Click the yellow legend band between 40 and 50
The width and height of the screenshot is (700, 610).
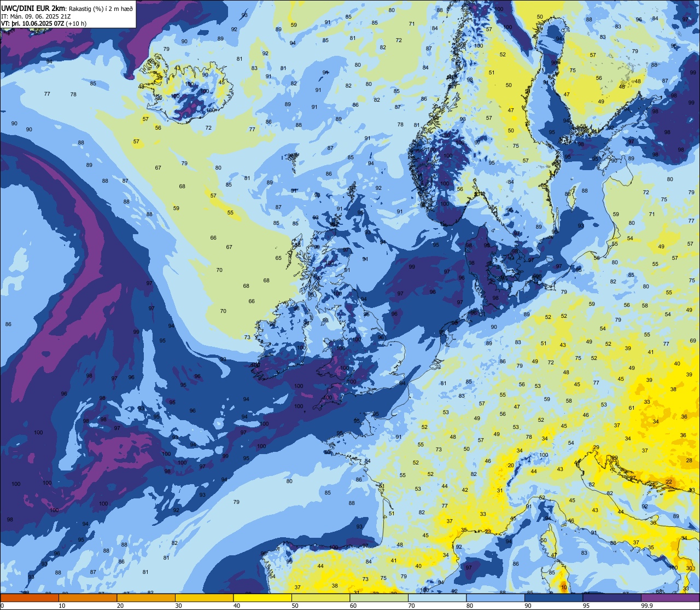(262, 597)
